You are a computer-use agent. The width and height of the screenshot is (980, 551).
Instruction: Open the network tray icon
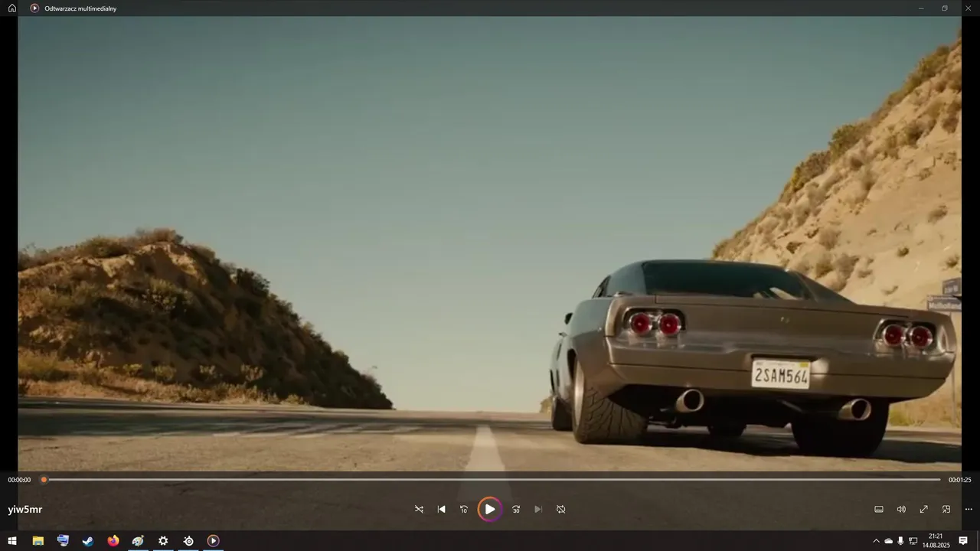tap(913, 541)
